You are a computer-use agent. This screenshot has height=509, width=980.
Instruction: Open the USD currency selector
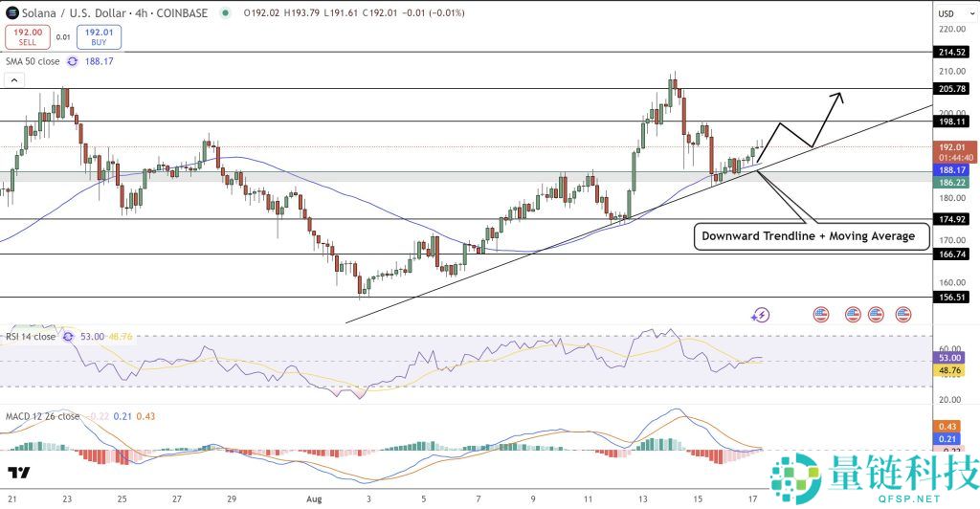(946, 13)
